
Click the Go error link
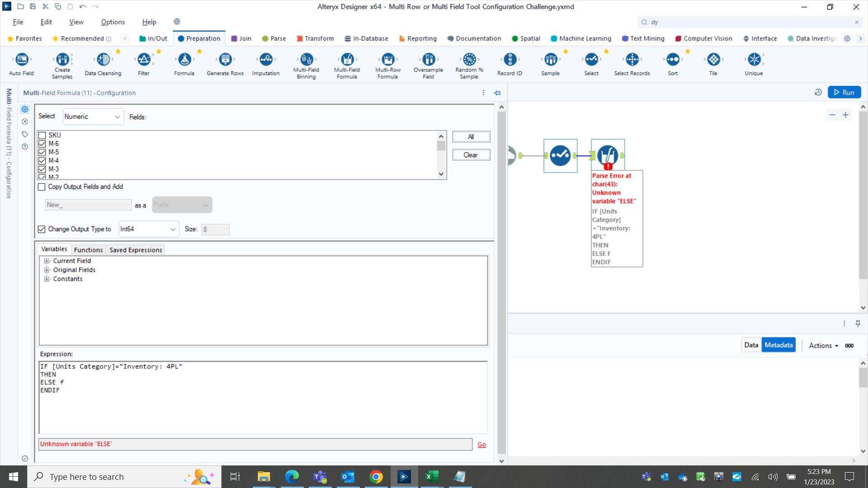coord(481,444)
